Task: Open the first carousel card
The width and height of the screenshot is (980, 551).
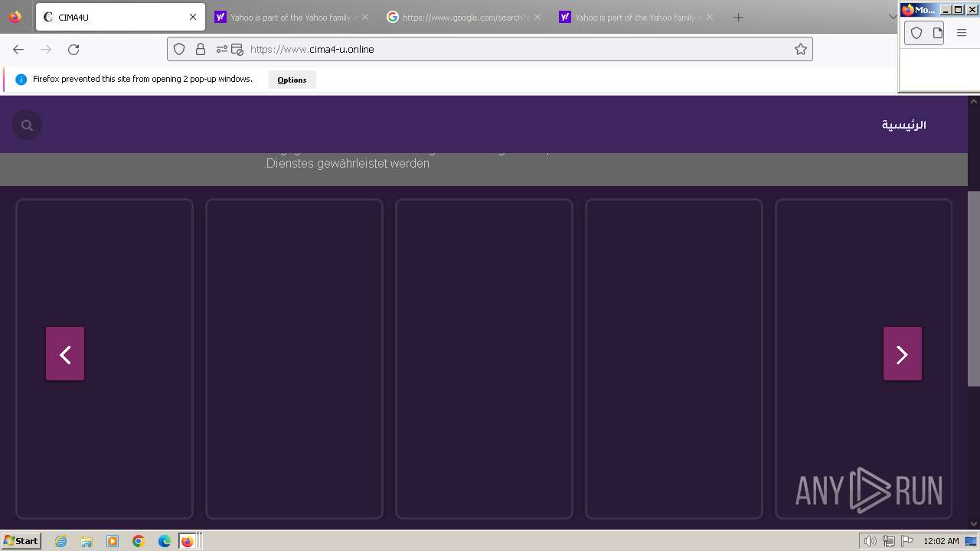Action: click(104, 359)
